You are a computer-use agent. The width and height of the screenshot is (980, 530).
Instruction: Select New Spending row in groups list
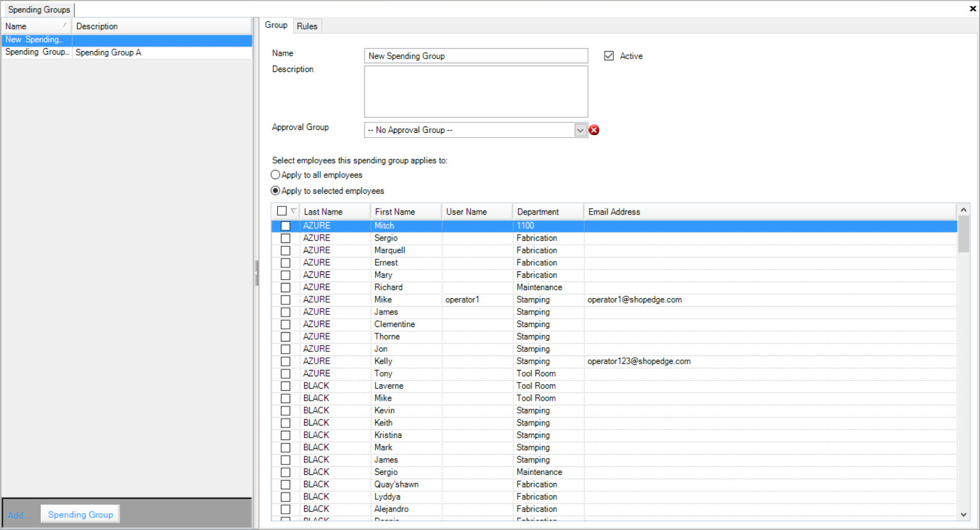126,40
